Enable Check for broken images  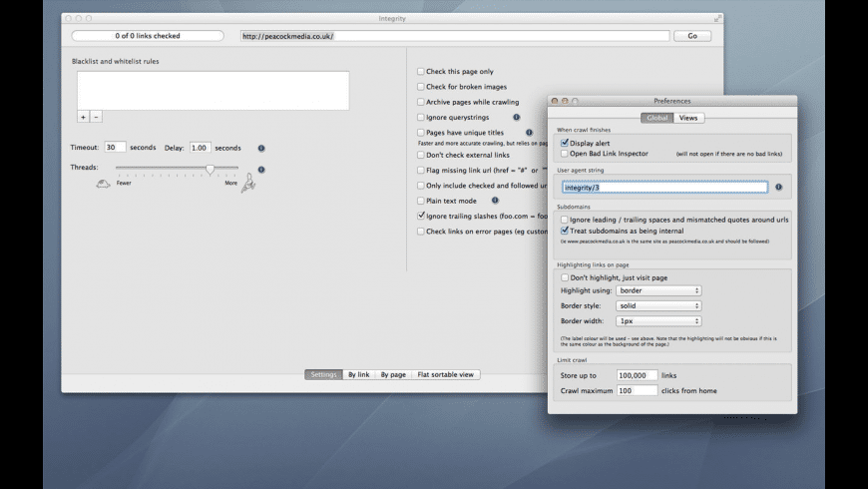tap(421, 87)
